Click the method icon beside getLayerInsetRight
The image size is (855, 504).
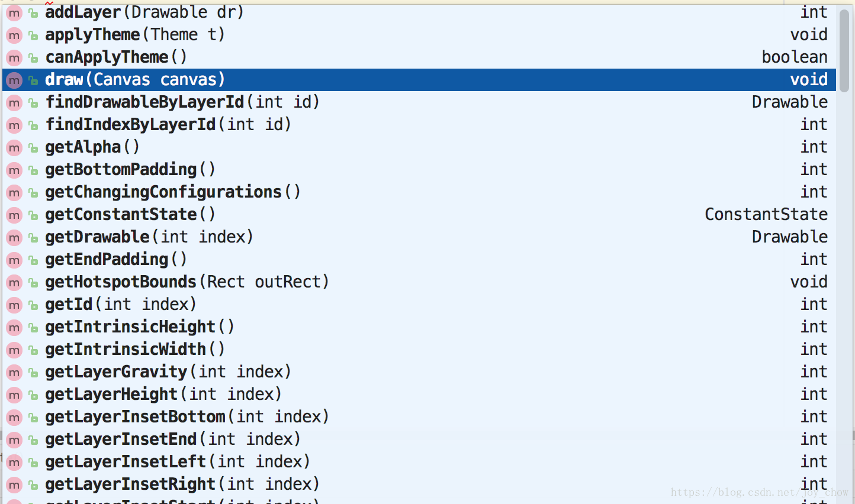14,485
